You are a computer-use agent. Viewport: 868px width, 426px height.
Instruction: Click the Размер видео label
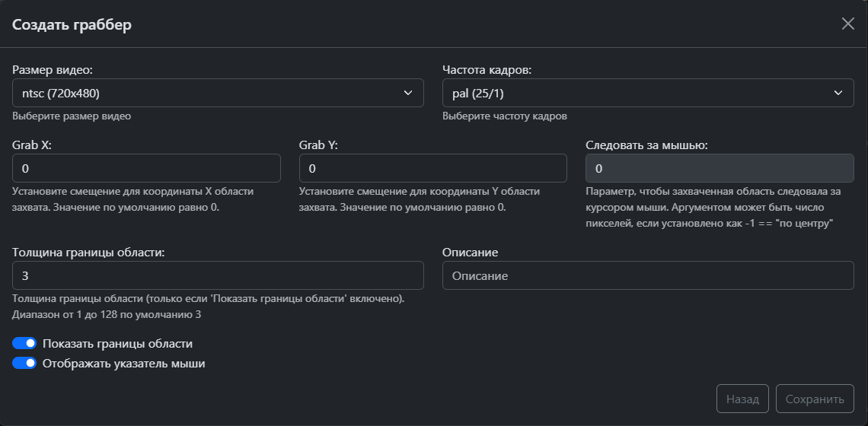click(x=53, y=69)
